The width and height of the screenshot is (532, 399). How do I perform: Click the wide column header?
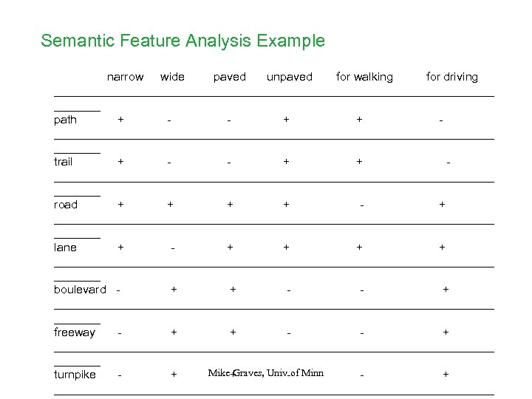[172, 77]
